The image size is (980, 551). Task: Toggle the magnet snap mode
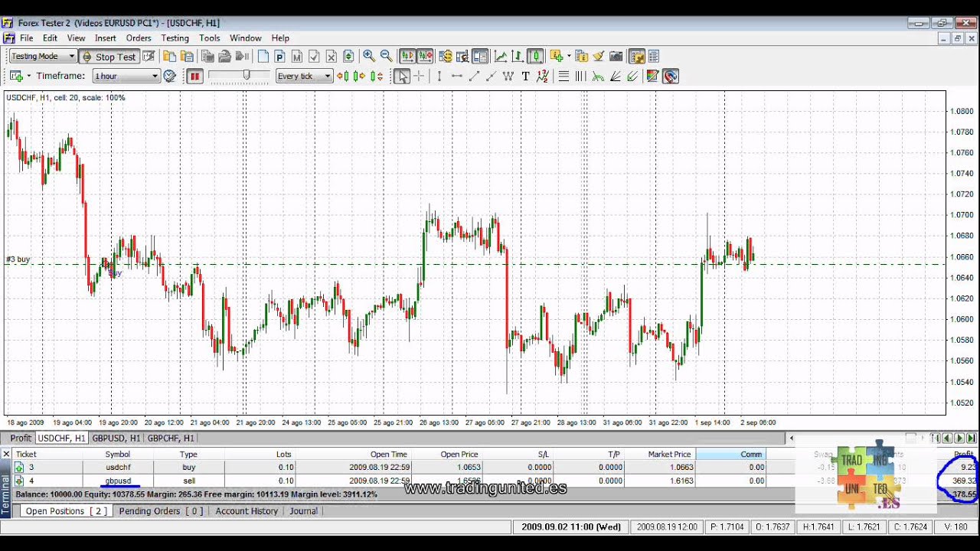[x=671, y=77]
